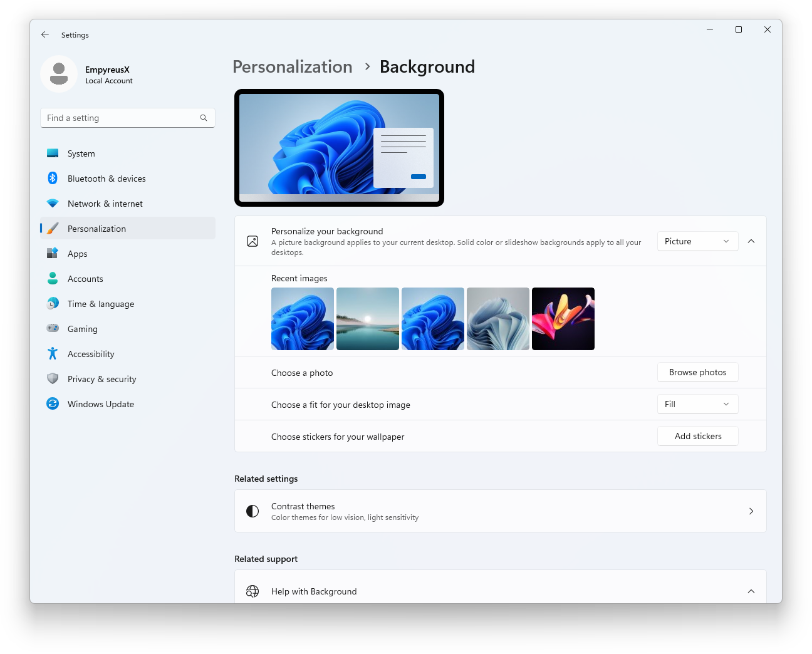Viewport: 812px width, 654px height.
Task: Open the Picture background type dropdown
Action: [697, 241]
